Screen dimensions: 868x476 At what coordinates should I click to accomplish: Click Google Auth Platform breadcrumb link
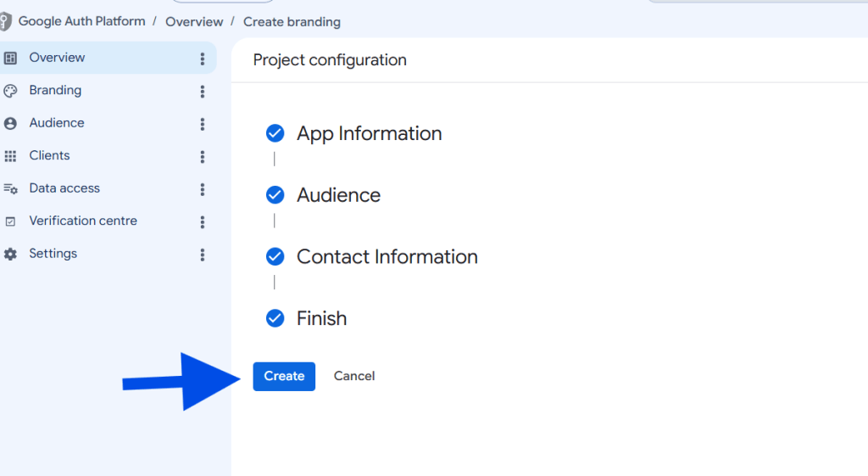pos(82,21)
